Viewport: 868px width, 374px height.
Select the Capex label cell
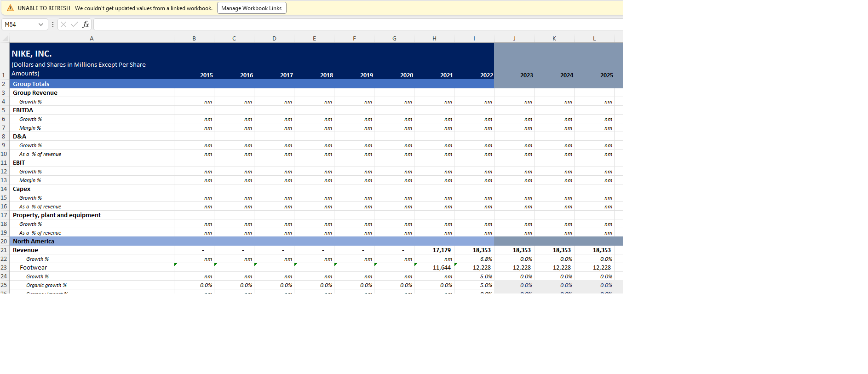(x=92, y=189)
